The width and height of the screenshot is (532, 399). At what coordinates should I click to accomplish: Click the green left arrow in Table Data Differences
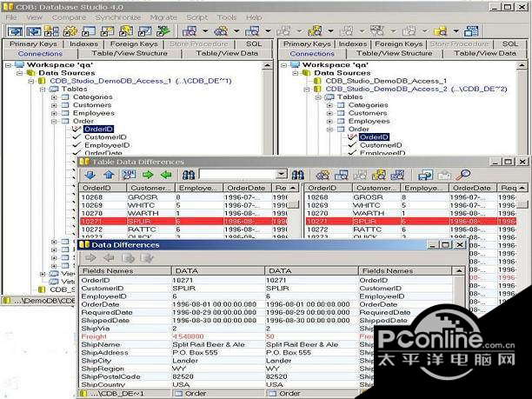pos(166,175)
